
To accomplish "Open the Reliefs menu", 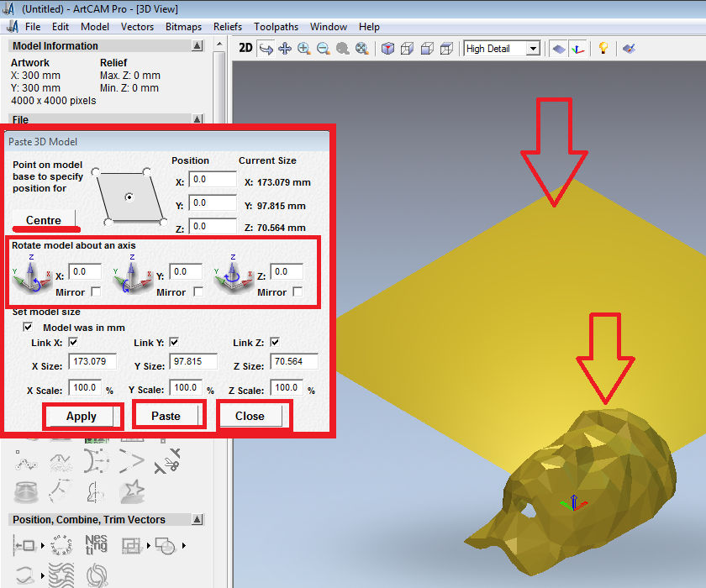I will point(228,27).
